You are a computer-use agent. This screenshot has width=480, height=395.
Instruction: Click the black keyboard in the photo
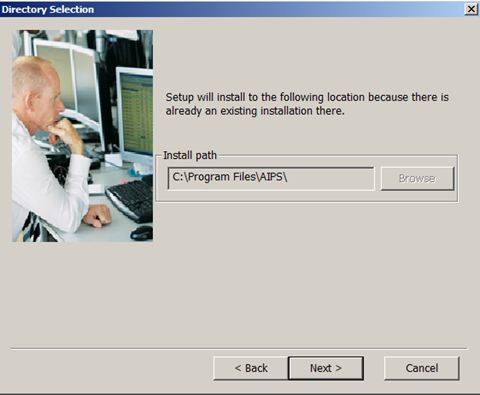click(x=130, y=200)
